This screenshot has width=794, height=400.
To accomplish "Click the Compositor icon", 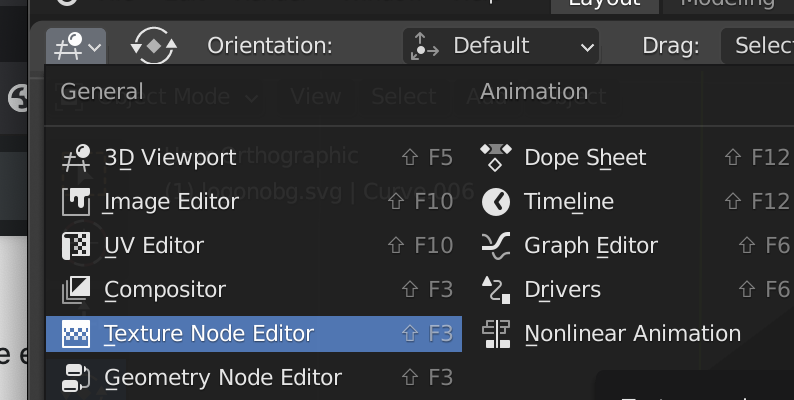I will 76,290.
